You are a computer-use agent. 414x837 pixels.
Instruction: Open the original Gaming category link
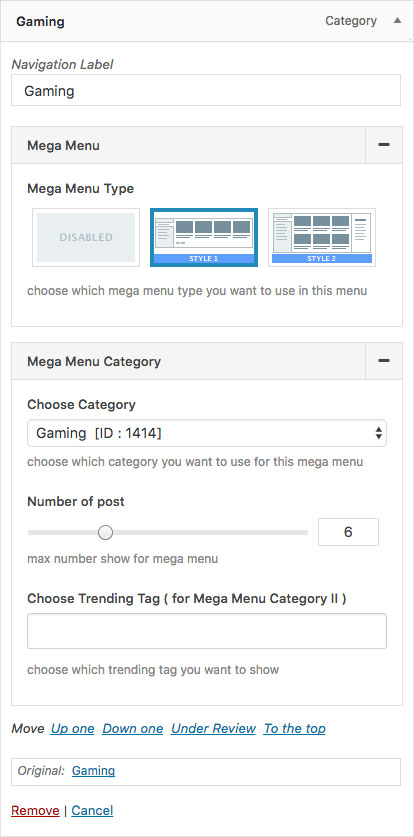(x=93, y=771)
